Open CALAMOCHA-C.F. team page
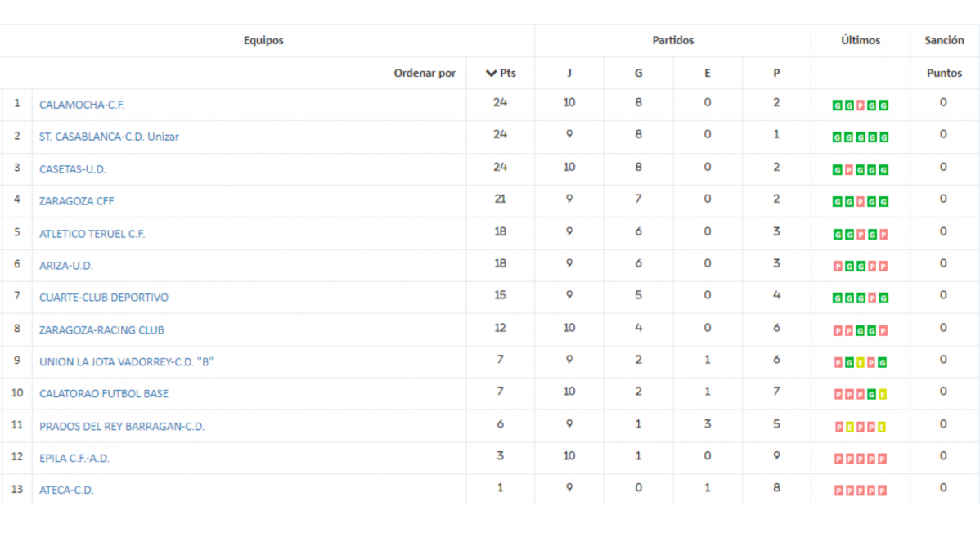 (82, 105)
